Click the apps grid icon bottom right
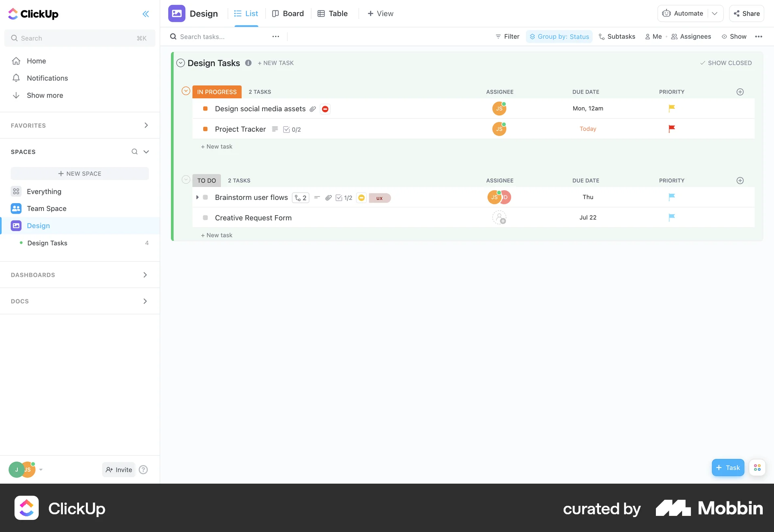 (x=757, y=468)
